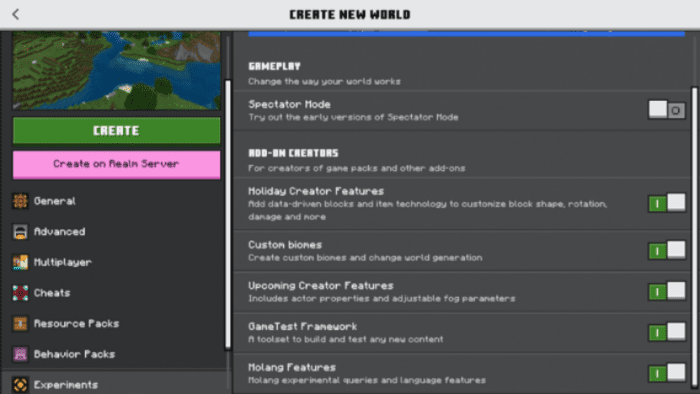Open General settings icon
Viewport: 700px width, 394px height.
[20, 201]
